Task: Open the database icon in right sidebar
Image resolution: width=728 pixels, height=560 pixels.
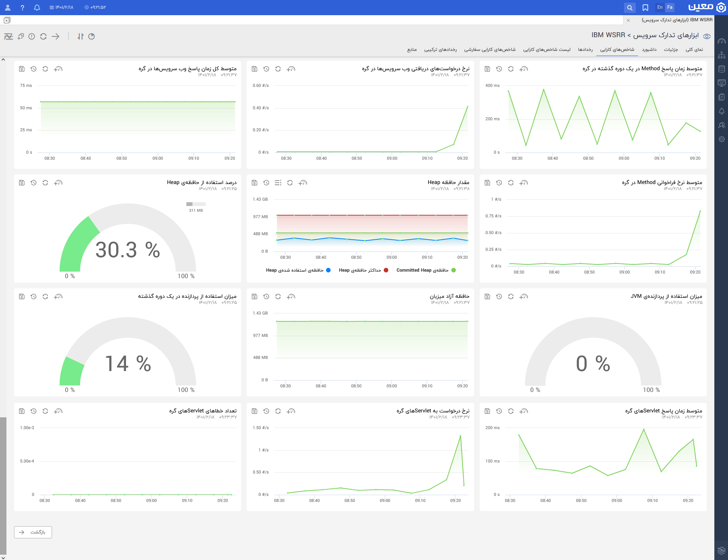Action: [x=722, y=69]
